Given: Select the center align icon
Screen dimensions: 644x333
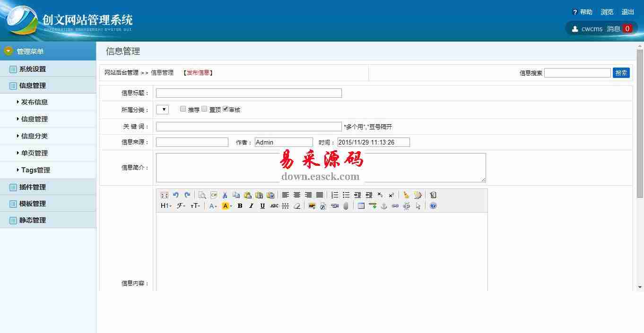Looking at the screenshot, I should tap(297, 195).
